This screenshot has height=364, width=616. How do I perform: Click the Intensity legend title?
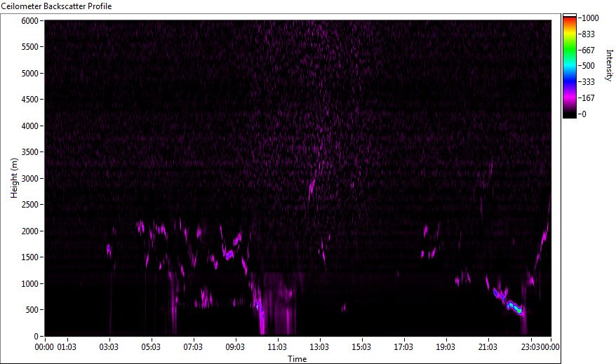(609, 65)
